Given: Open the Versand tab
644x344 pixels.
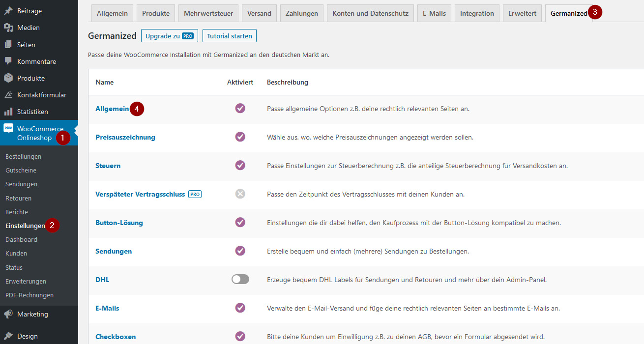Looking at the screenshot, I should pyautogui.click(x=260, y=13).
